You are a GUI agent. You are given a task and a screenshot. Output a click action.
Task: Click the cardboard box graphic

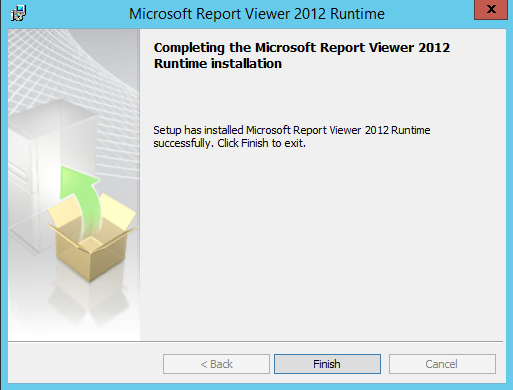(92, 237)
